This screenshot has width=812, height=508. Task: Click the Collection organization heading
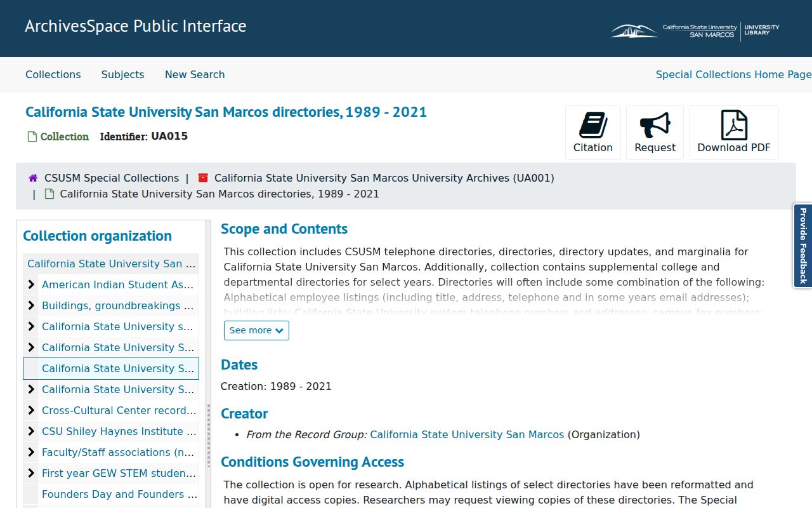[x=98, y=236]
